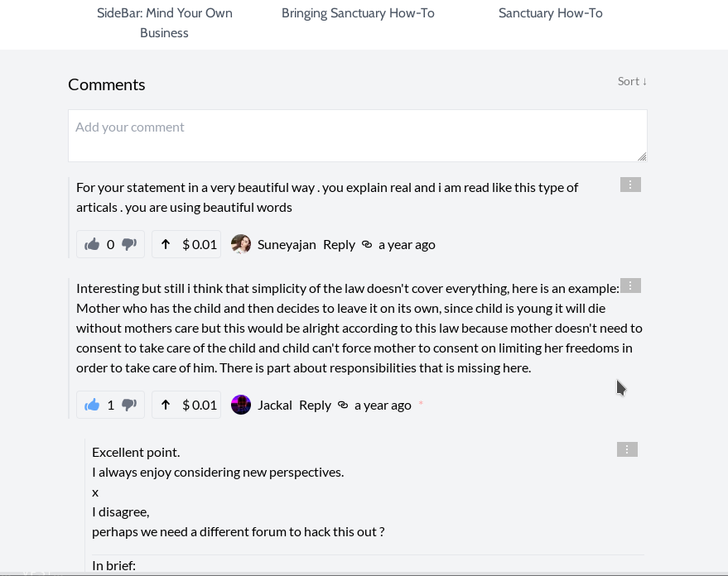This screenshot has width=728, height=576.
Task: Click the upvote arrow on Jackal's comment
Action: 166,405
